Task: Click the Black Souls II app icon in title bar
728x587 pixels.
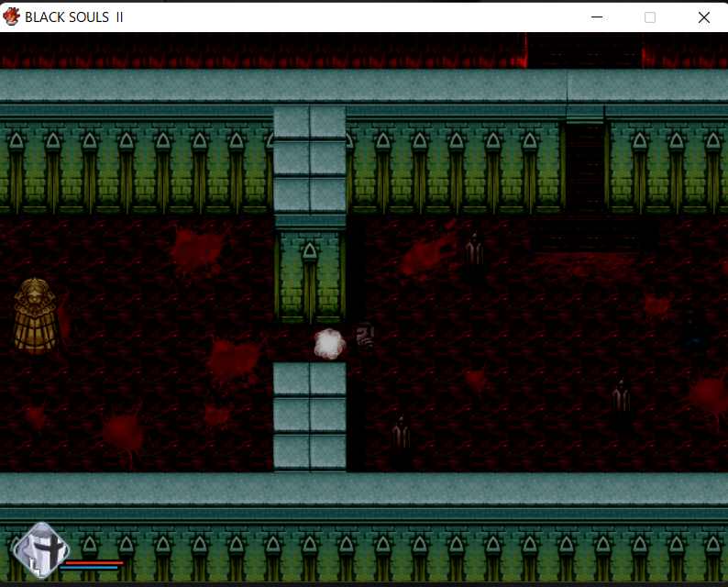Action: (x=12, y=17)
